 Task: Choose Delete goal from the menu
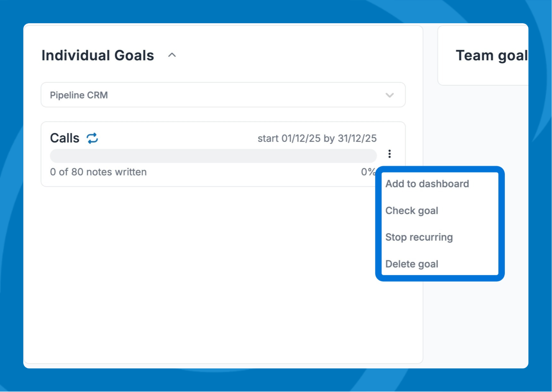click(412, 264)
